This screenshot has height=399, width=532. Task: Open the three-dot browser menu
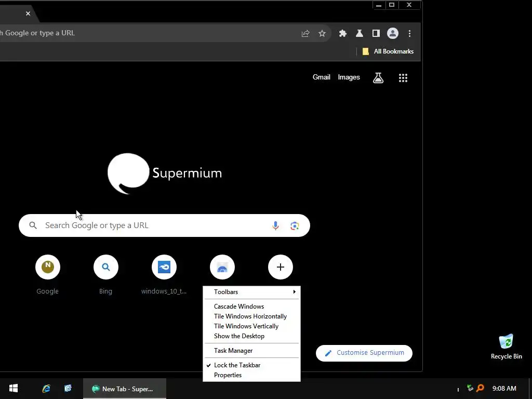[x=409, y=33]
